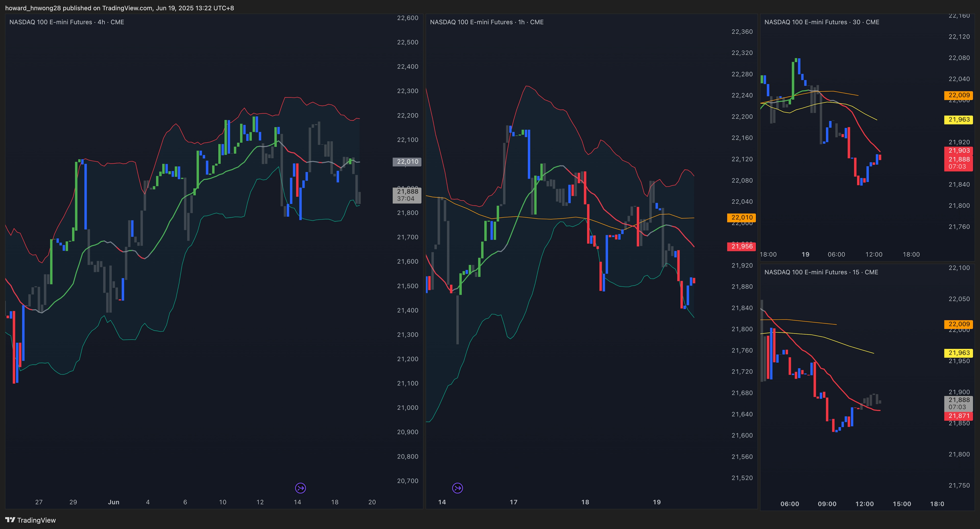Select the 15-minute NASDAQ 100 E-mini Futures title

pos(821,272)
